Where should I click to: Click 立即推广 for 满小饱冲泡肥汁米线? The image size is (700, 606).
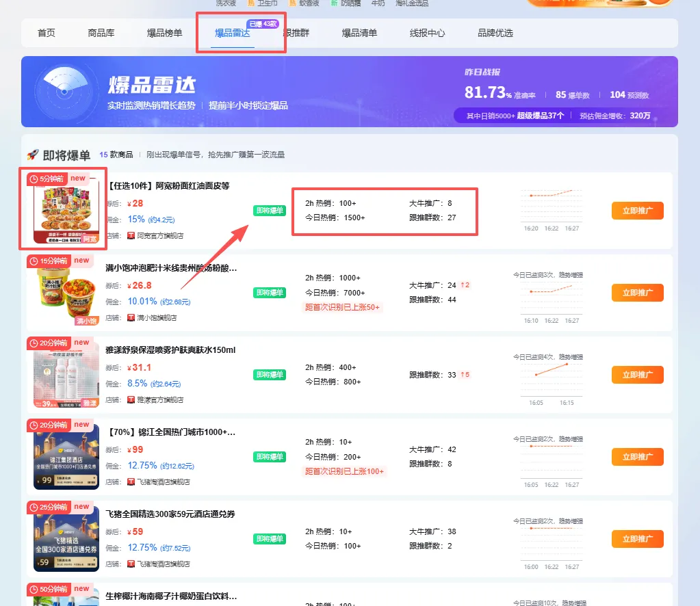tap(638, 293)
